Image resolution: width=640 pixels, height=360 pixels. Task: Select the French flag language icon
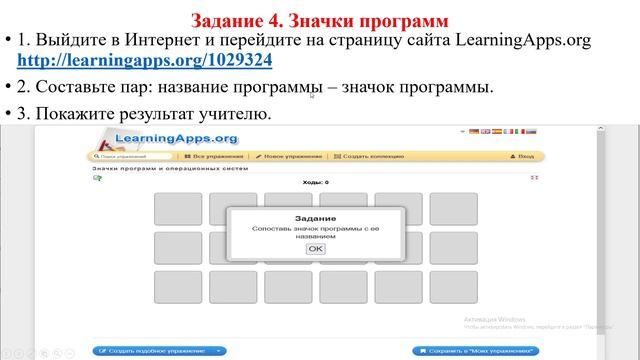(x=508, y=131)
